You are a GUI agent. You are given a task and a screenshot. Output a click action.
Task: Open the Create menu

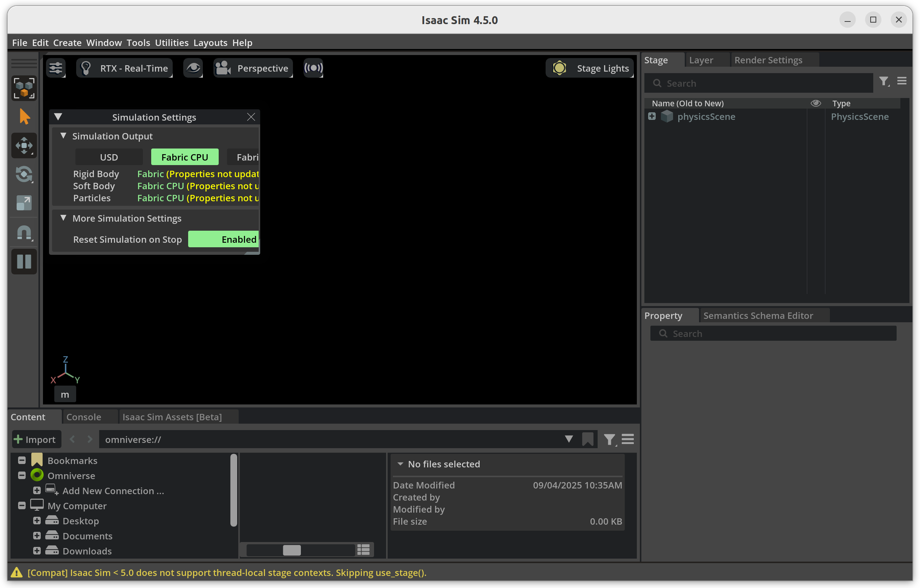[x=67, y=42]
